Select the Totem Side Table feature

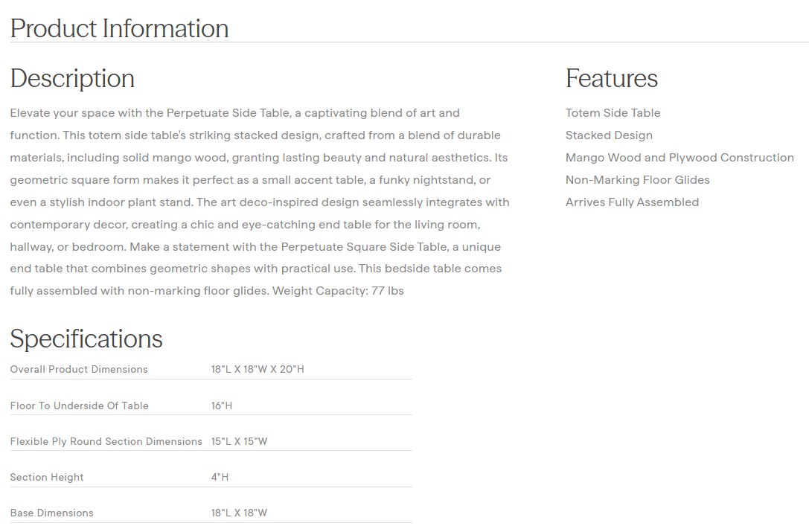(x=613, y=113)
